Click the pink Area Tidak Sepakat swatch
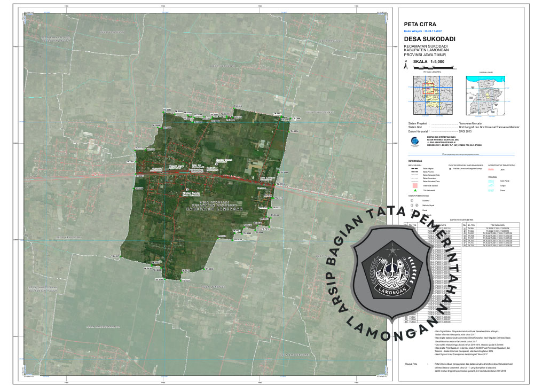 click(414, 184)
